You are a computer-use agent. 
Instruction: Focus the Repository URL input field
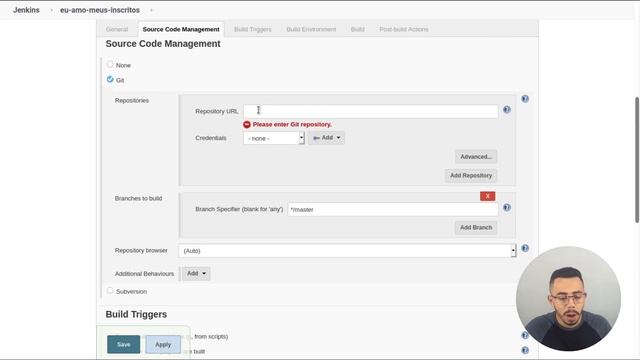pyautogui.click(x=371, y=111)
